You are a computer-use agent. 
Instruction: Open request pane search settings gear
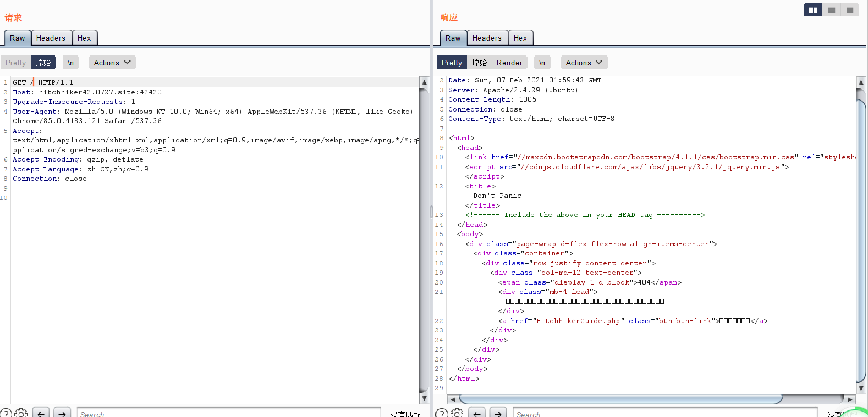point(21,413)
